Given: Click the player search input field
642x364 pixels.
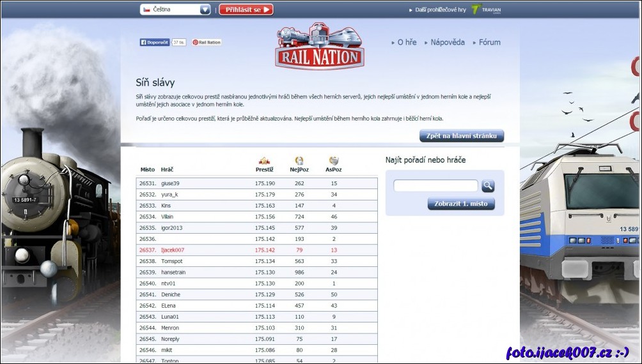Looking at the screenshot, I should (x=435, y=186).
